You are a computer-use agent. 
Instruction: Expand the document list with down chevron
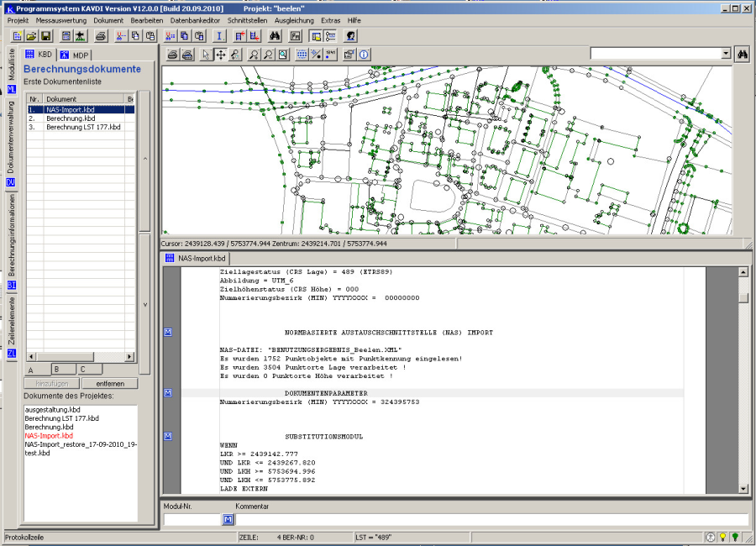pyautogui.click(x=144, y=305)
